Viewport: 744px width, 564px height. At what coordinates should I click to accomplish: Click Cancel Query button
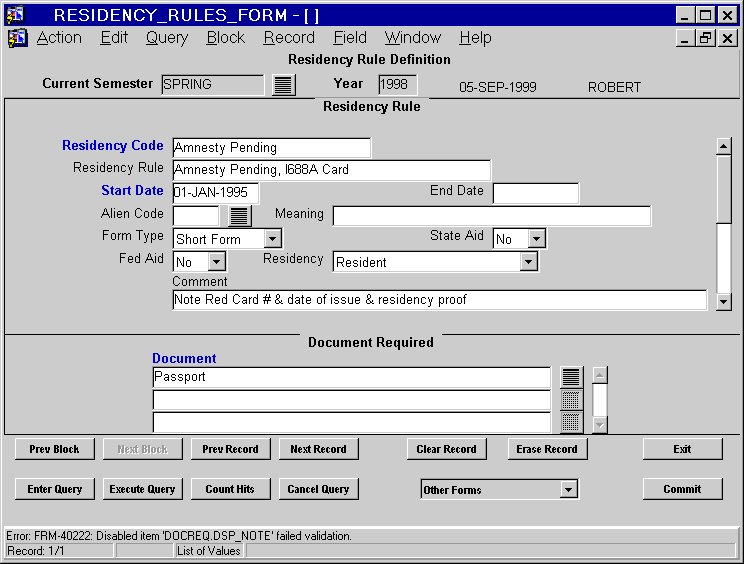pos(318,489)
